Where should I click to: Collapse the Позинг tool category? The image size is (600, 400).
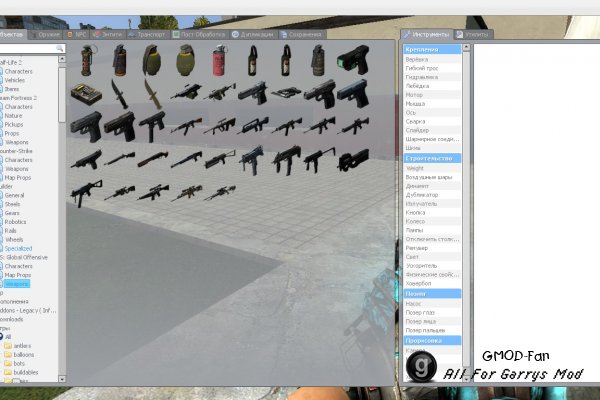pos(432,294)
